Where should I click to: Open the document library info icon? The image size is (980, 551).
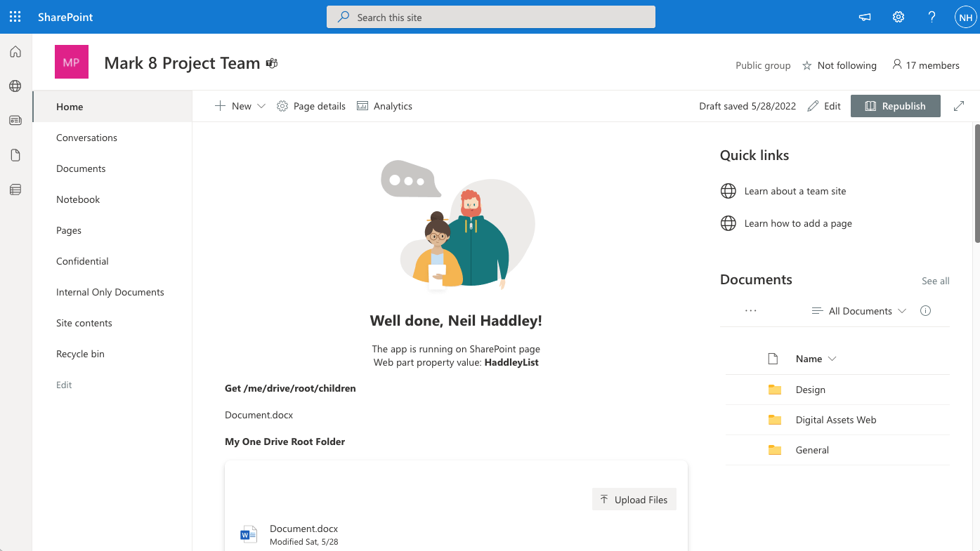[x=925, y=311]
